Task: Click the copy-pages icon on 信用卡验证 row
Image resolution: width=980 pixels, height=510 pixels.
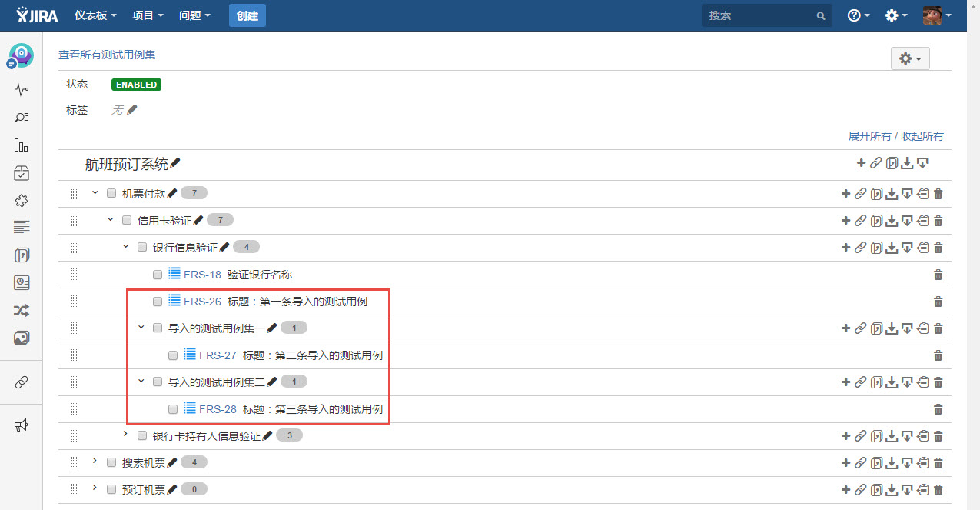Action: [876, 221]
